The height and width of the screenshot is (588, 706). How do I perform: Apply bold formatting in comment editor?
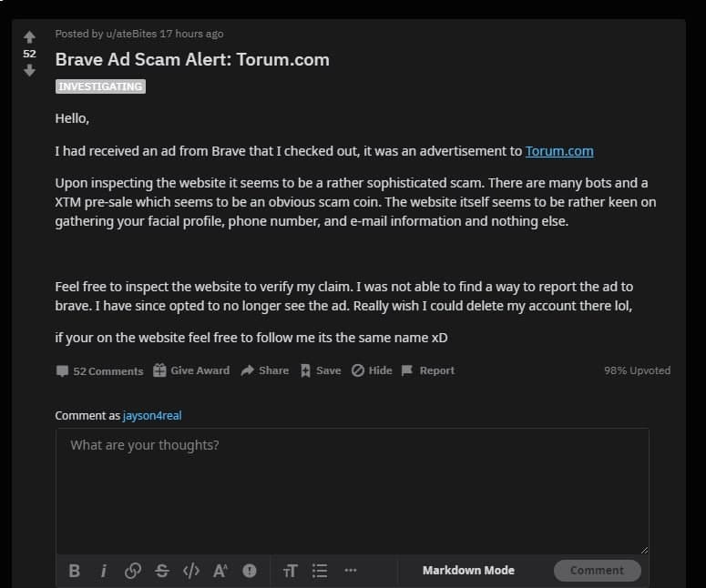point(75,571)
